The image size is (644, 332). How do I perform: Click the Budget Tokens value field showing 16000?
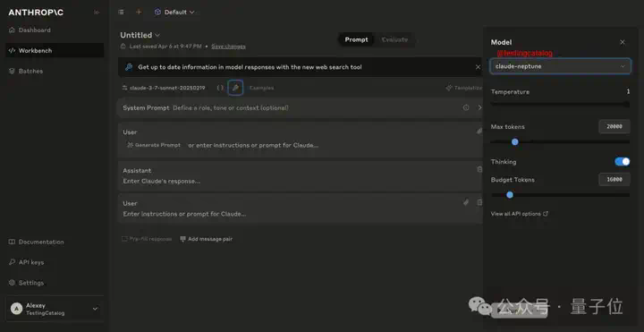(614, 180)
